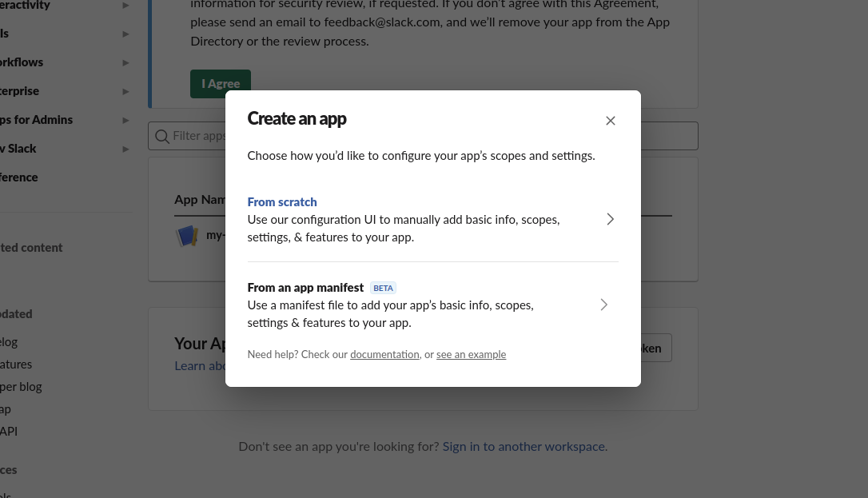Open the sidebar item ending in 'atures'
This screenshot has width=868, height=498.
(x=16, y=364)
